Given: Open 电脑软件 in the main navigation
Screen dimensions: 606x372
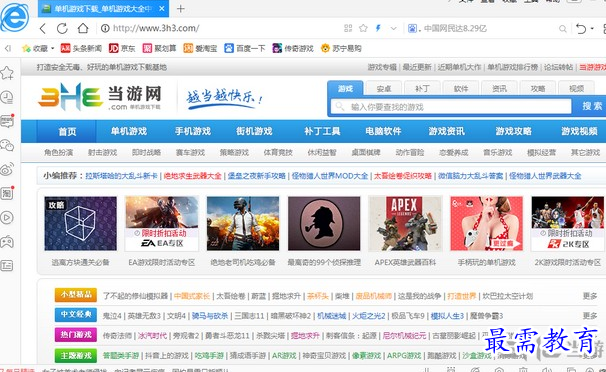Looking at the screenshot, I should click(x=383, y=131).
